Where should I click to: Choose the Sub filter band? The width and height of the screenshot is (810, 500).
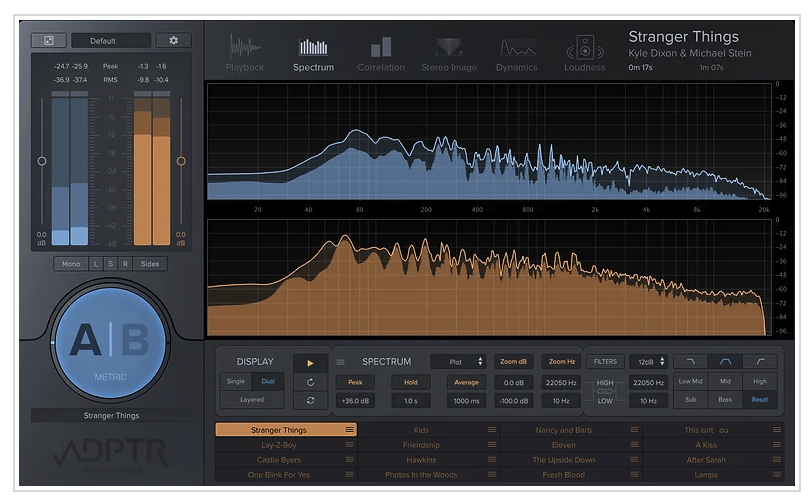coord(691,400)
